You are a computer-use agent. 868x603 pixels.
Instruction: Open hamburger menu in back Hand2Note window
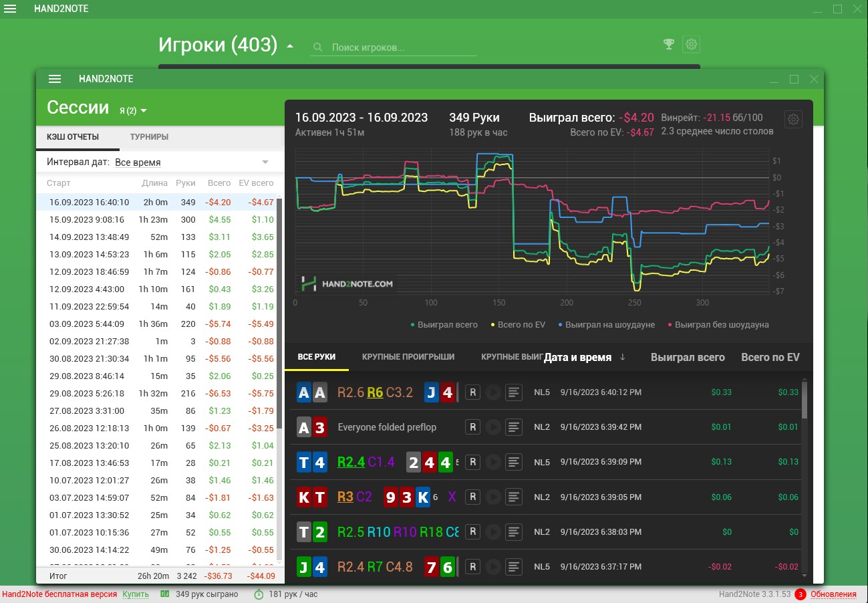pyautogui.click(x=11, y=9)
